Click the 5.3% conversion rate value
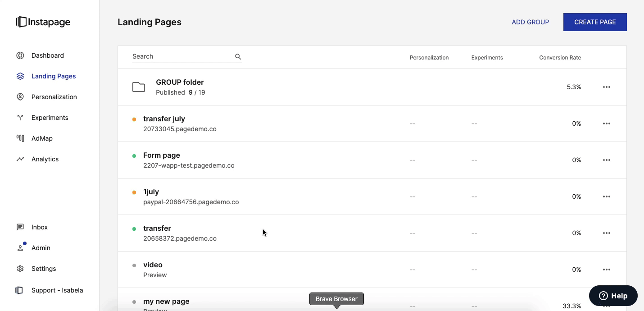Screen dimensions: 644x311 (574, 87)
